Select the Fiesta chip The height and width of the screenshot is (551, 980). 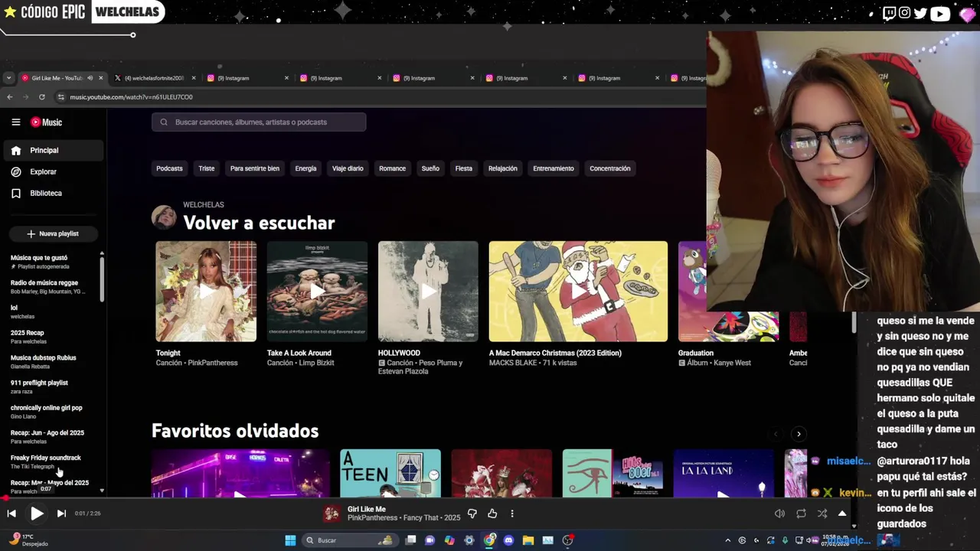[x=464, y=168]
